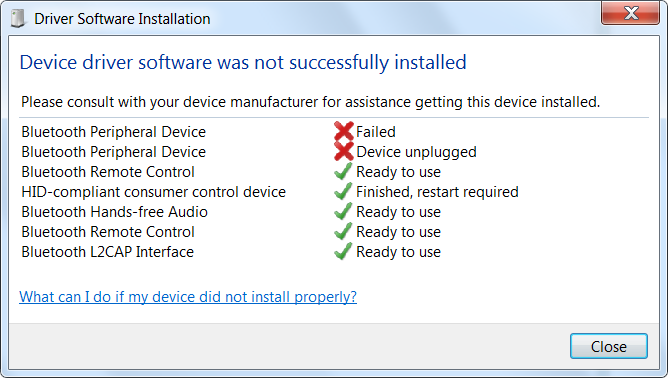
Task: Click the driver installation title bar icon
Action: 18,18
